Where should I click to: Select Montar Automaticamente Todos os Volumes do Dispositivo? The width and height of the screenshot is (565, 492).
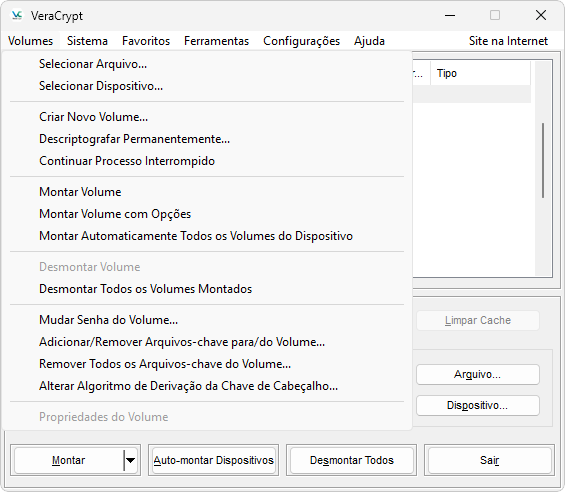tap(207, 236)
